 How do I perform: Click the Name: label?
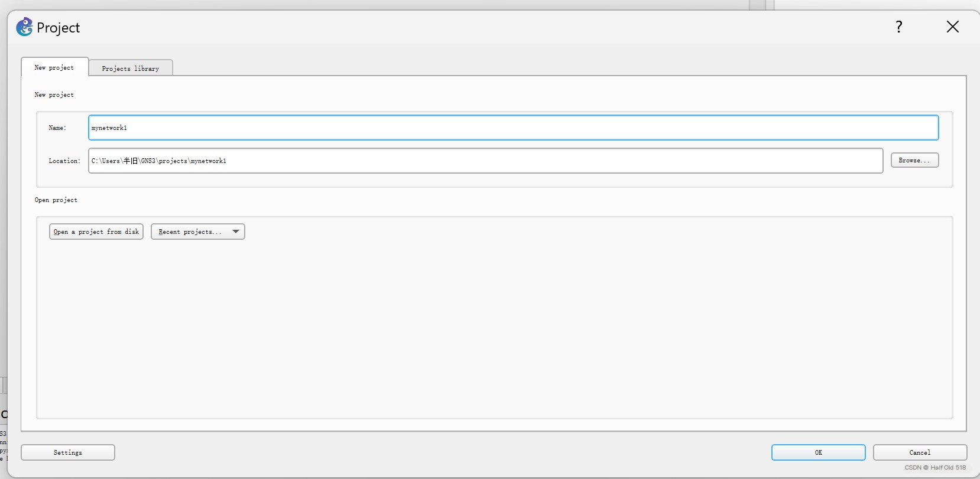(57, 128)
